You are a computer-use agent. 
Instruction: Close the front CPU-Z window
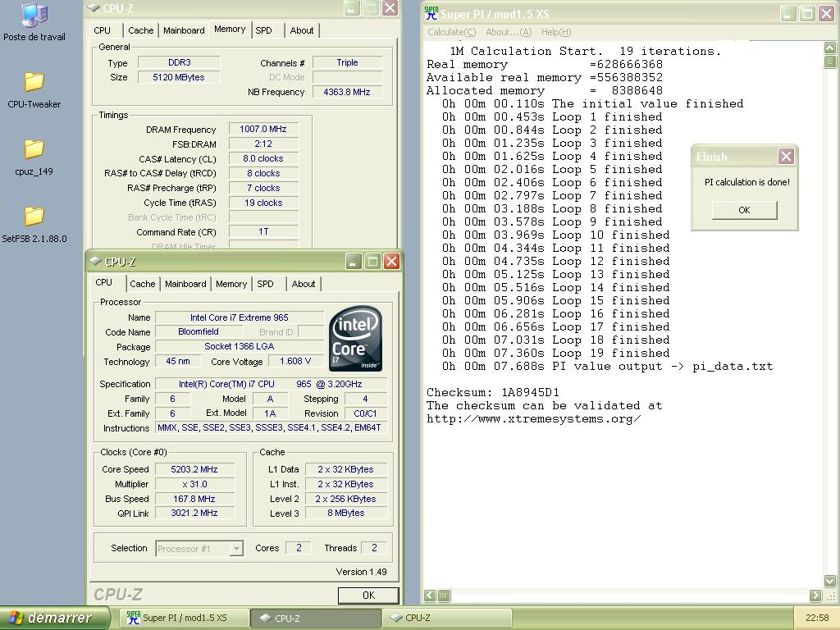(391, 262)
